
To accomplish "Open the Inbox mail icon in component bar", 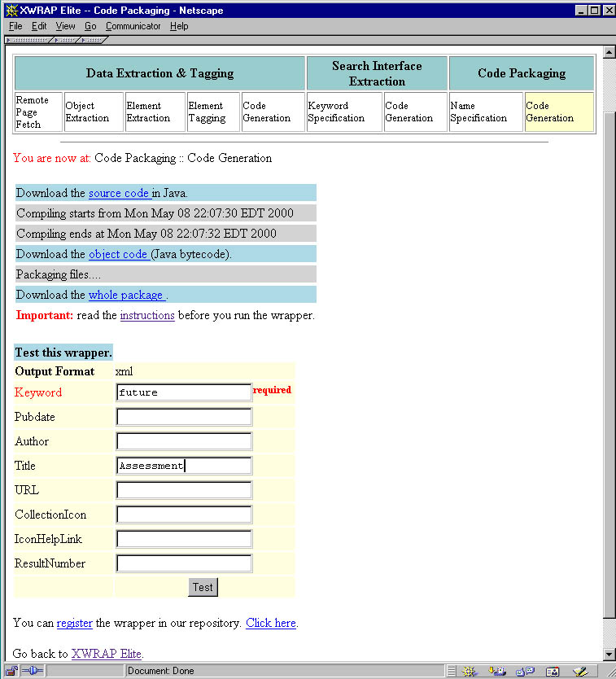I will click(x=497, y=672).
